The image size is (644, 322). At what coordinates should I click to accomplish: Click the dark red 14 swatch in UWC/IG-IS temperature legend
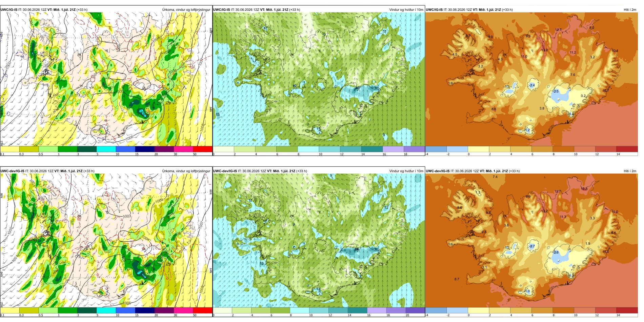[627, 149]
